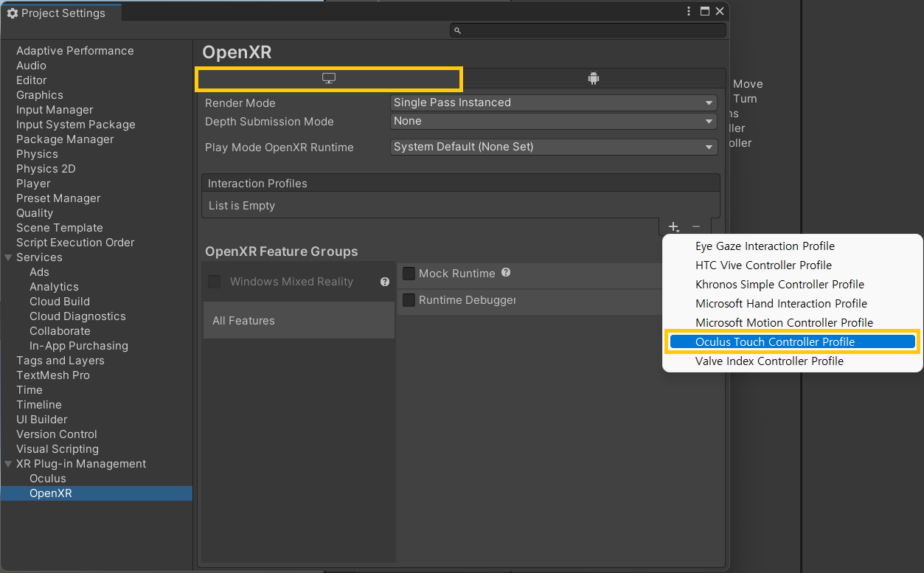
Task: Open Visual Scripting settings
Action: pos(58,449)
